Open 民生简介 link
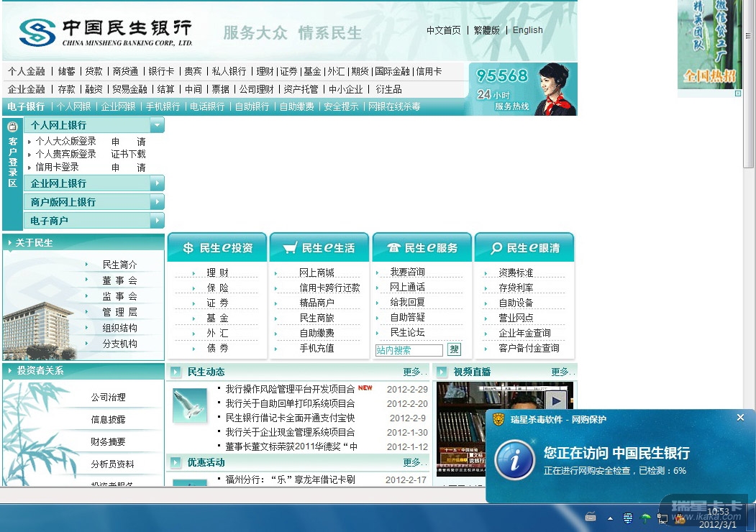Screen dimensions: 756x532 click(119, 265)
